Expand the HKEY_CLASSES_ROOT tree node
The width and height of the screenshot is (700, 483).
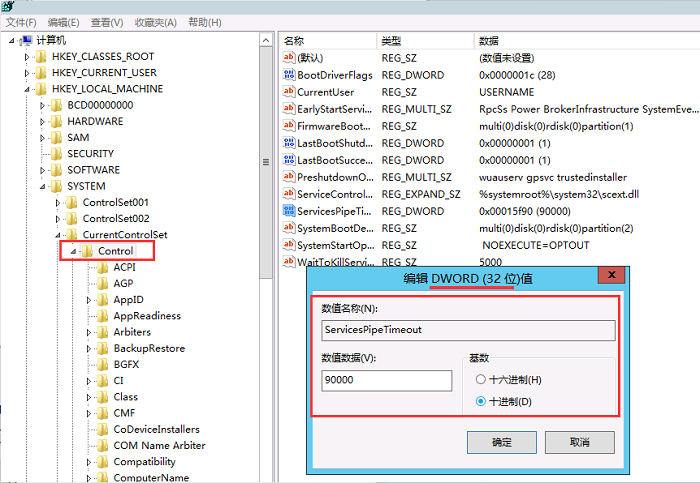(x=27, y=57)
